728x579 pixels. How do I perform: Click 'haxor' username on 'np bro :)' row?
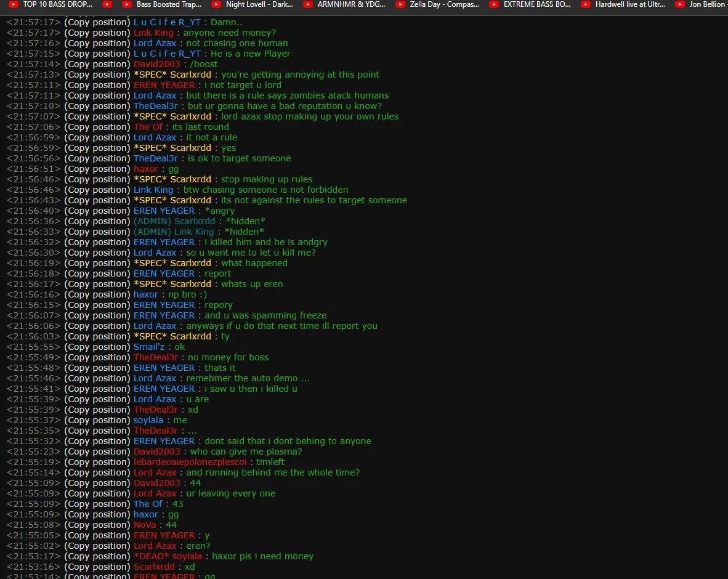[146, 294]
